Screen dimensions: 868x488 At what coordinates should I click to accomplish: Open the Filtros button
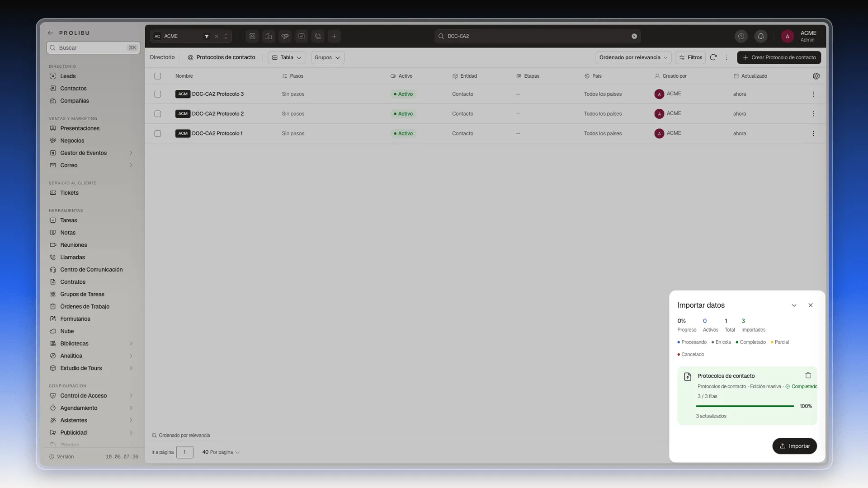(x=690, y=57)
